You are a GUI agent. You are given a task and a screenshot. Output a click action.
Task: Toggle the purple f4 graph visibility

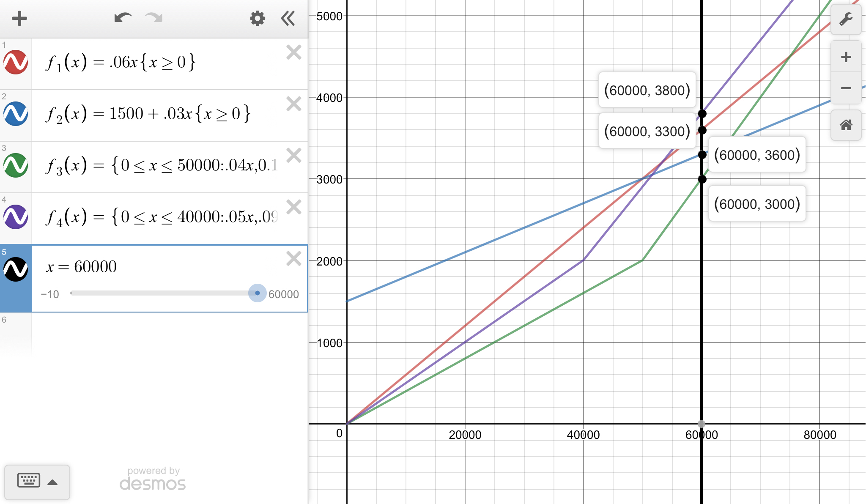tap(16, 217)
